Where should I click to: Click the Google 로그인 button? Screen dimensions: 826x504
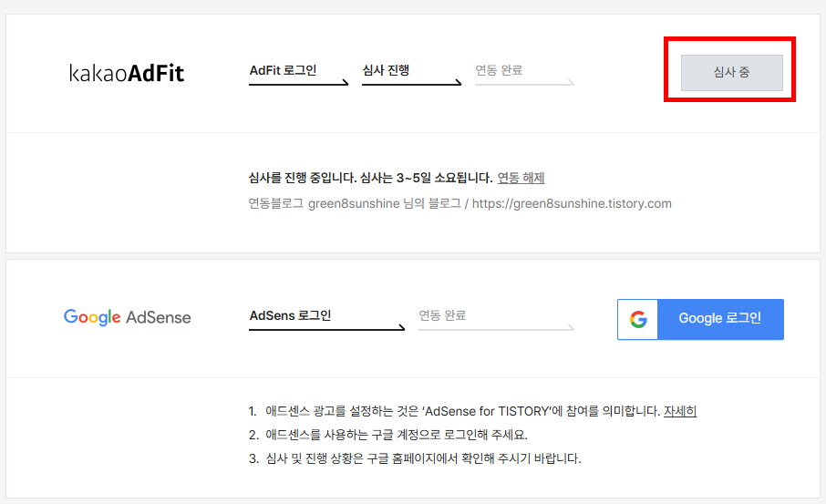(700, 319)
